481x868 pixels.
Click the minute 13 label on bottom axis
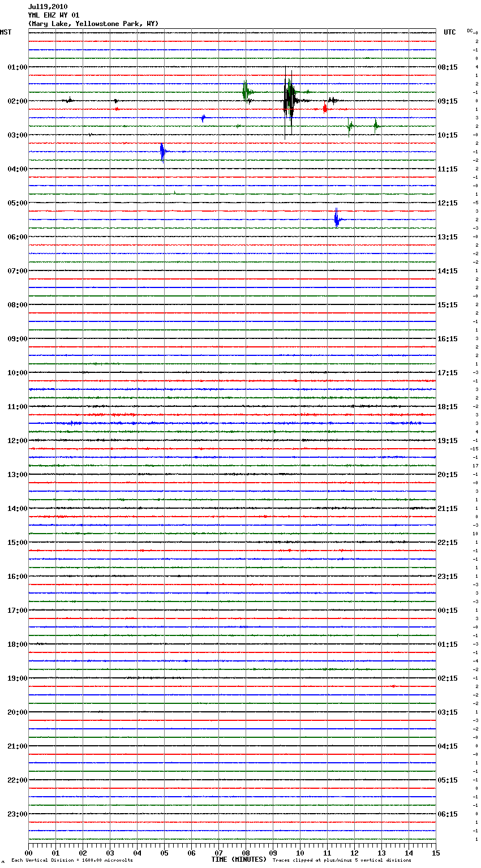point(381,853)
